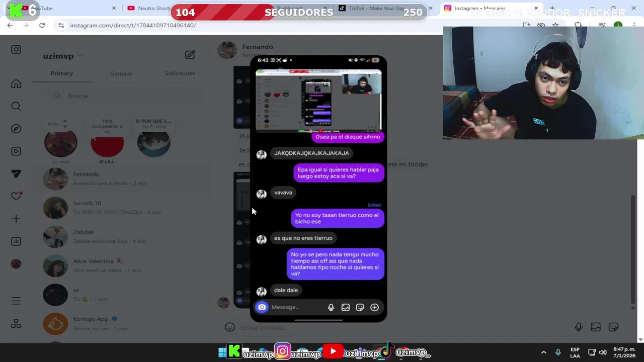Click the chat area vertical scrollbar

pos(633,249)
